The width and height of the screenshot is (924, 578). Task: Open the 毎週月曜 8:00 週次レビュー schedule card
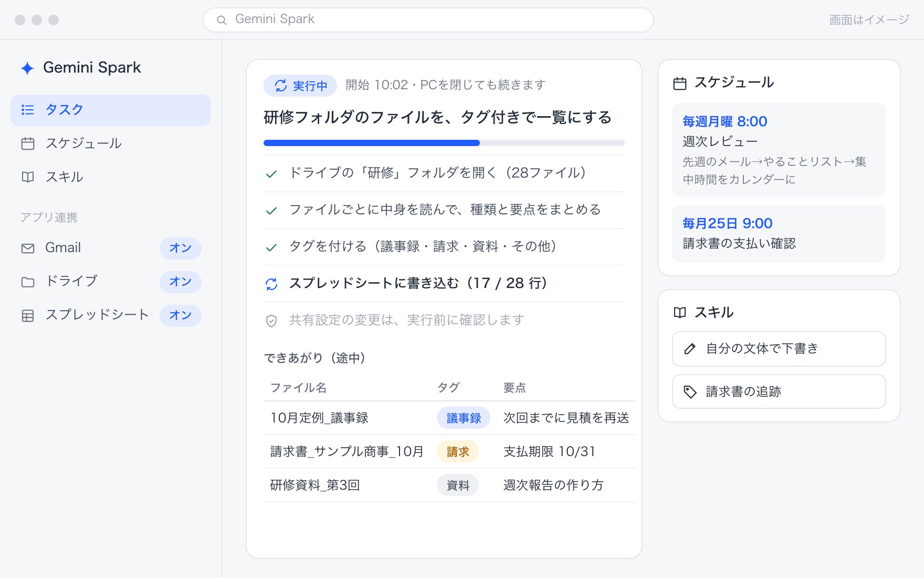click(779, 150)
